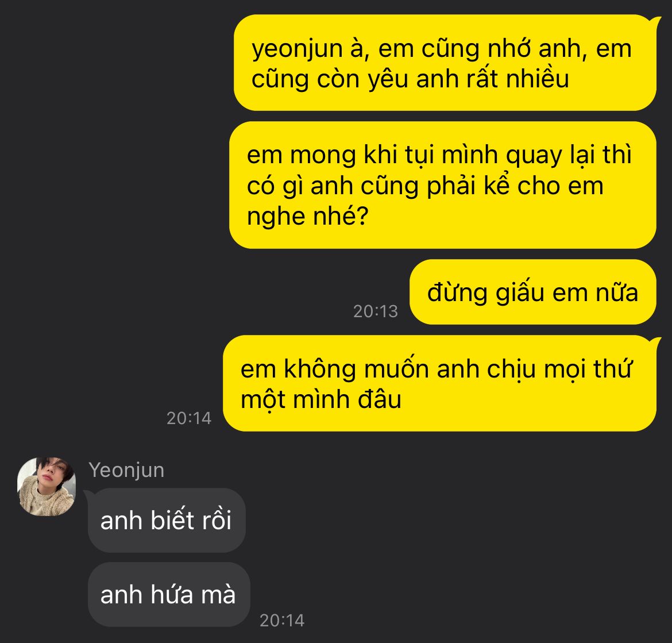Click the 20:13 timestamp
This screenshot has height=643, width=672.
(x=376, y=311)
